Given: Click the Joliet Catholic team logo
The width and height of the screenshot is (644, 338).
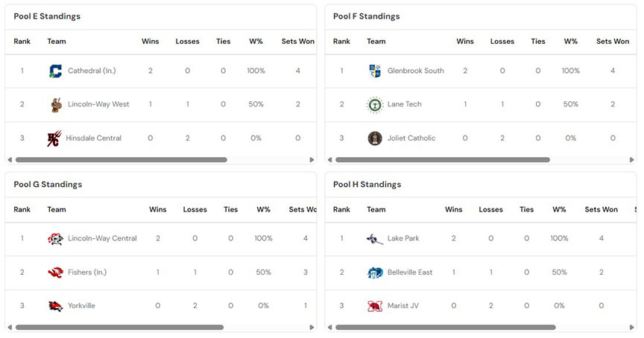Looking at the screenshot, I should tap(375, 138).
